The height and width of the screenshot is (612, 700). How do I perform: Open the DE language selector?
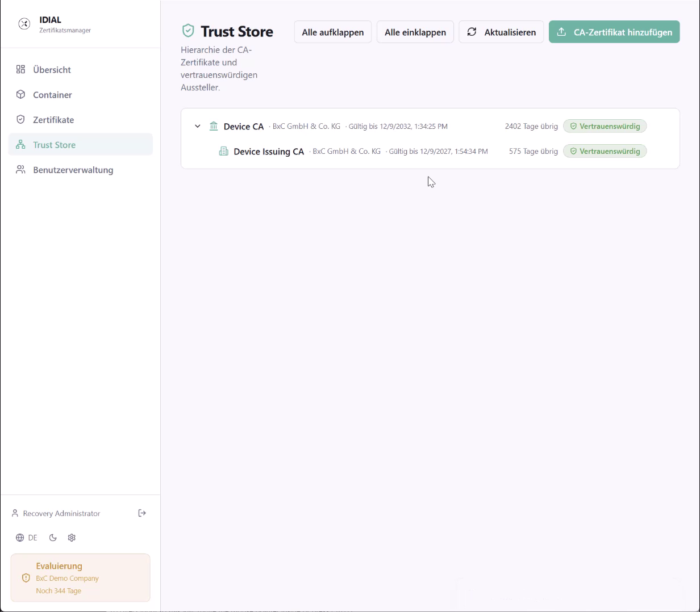coord(27,538)
